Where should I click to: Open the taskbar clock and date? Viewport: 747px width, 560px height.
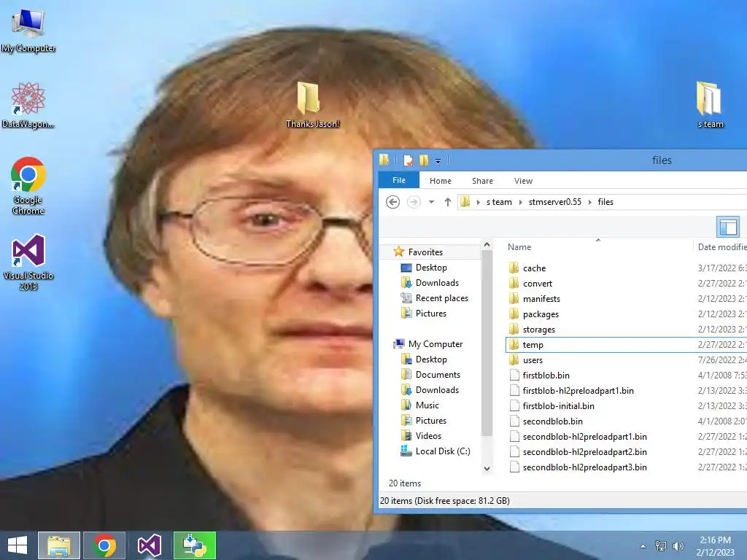pos(715,546)
